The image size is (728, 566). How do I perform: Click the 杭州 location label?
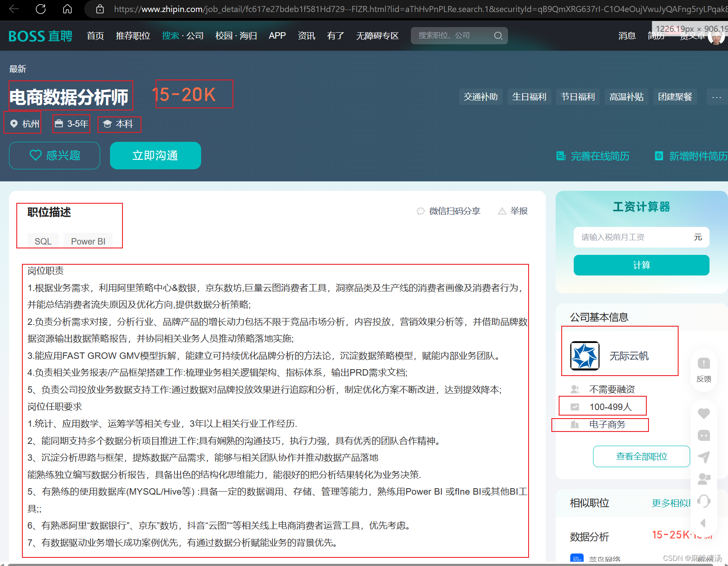[x=31, y=124]
